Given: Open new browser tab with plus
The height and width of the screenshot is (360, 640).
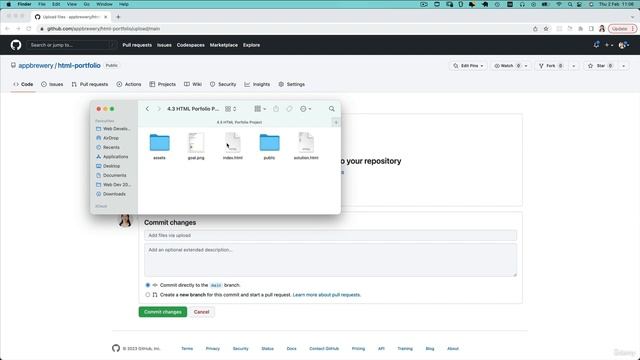Looking at the screenshot, I should [x=118, y=17].
